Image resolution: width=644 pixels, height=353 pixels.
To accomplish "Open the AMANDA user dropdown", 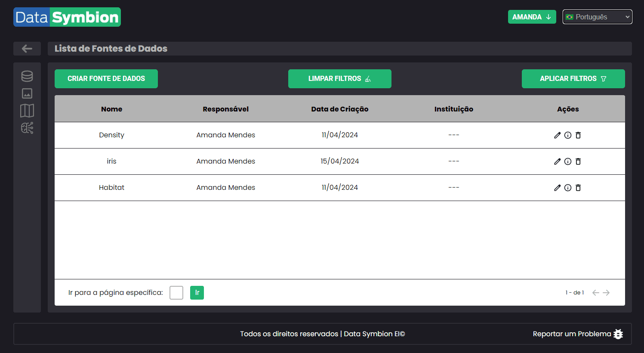I will tap(532, 17).
